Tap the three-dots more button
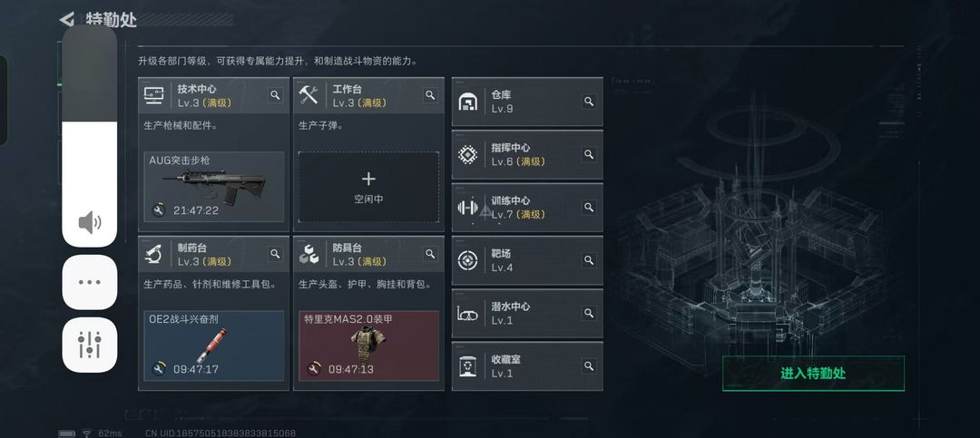Image resolution: width=980 pixels, height=438 pixels. coord(89,282)
